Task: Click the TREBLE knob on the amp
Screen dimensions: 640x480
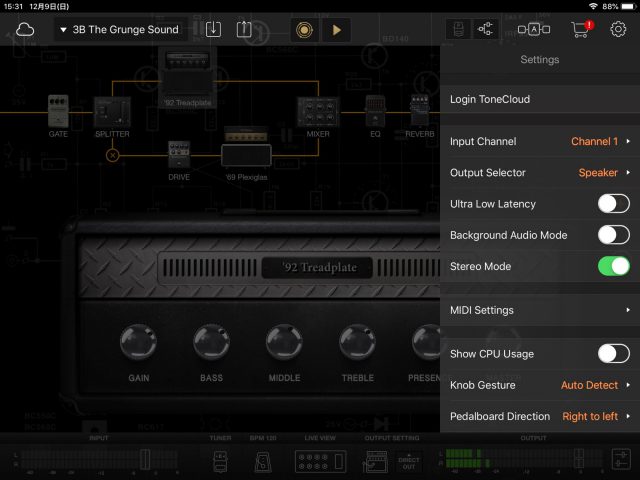Action: coord(357,342)
